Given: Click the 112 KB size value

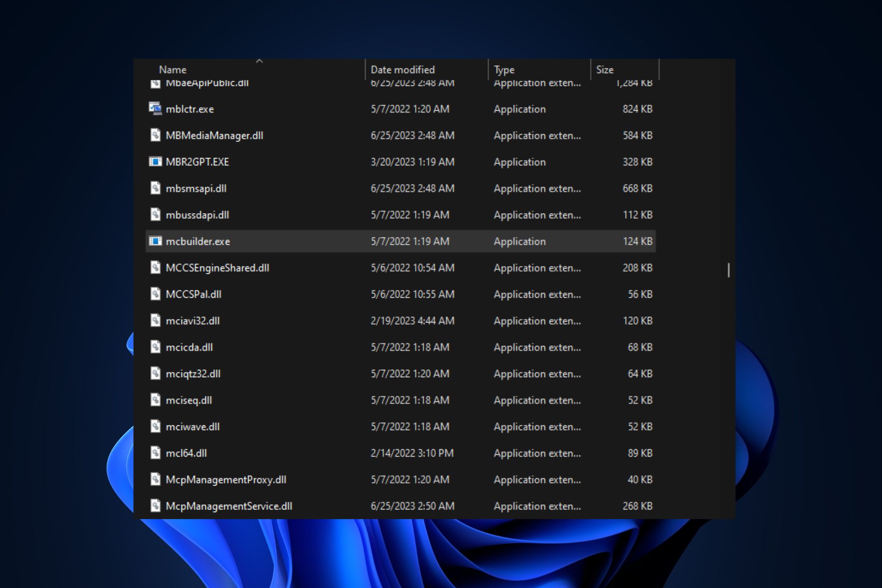Looking at the screenshot, I should point(637,215).
